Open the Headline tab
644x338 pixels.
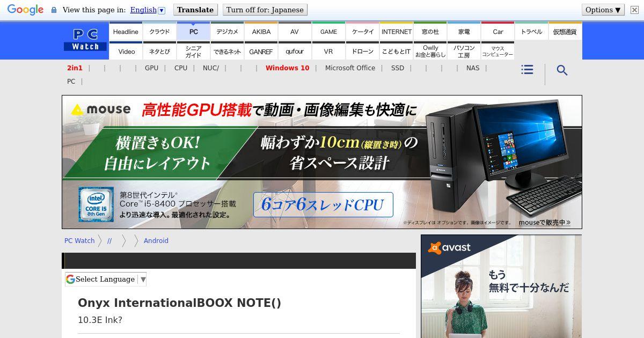click(x=126, y=32)
